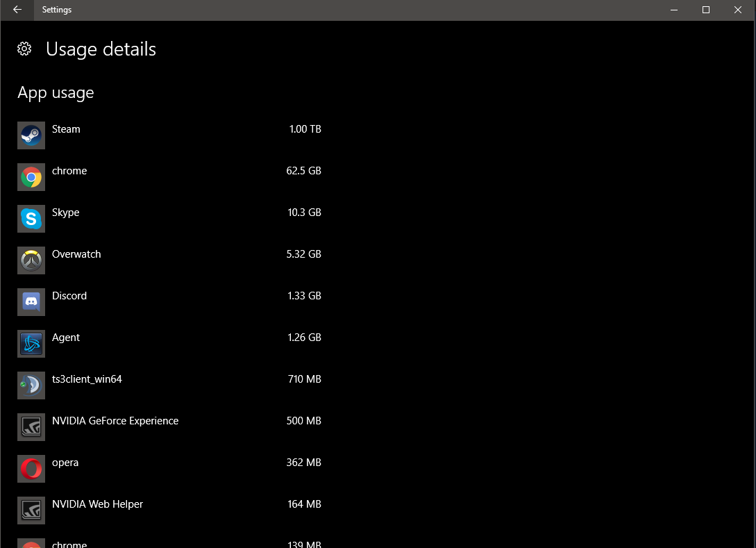Click the 362 MB usage value
Image resolution: width=756 pixels, height=548 pixels.
coord(304,463)
